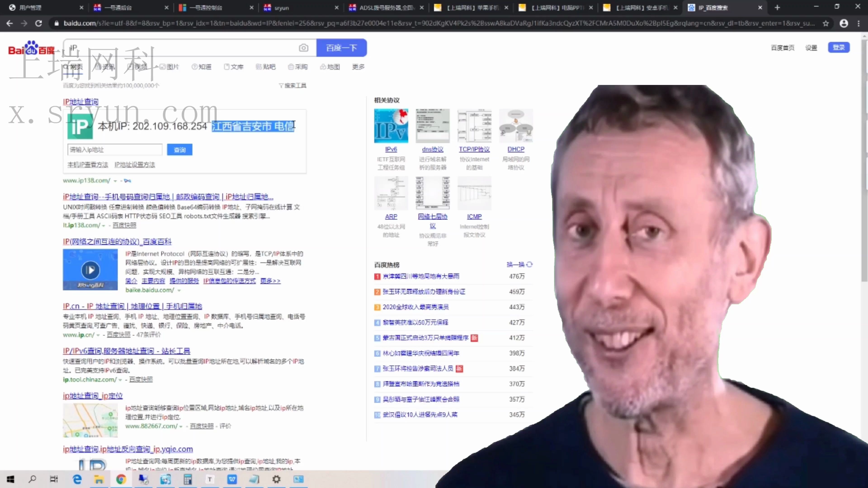This screenshot has width=868, height=488.
Task: Open the 搜索工具 filter
Action: [x=292, y=86]
